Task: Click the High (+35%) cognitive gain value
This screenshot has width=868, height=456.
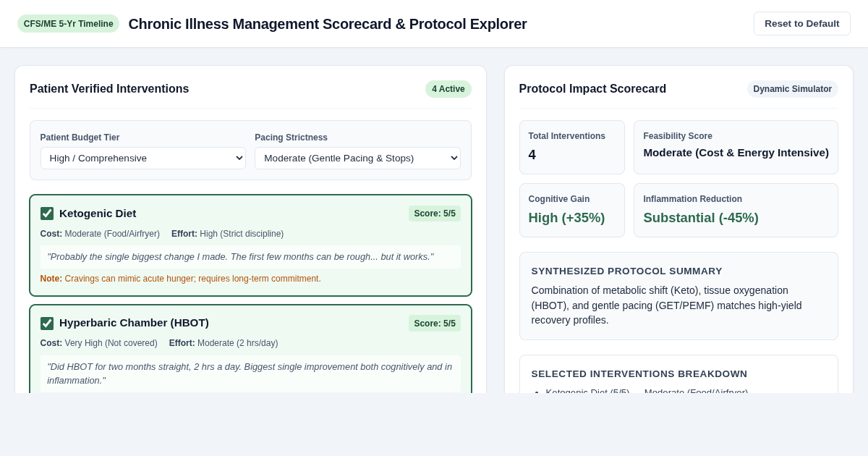Action: [x=566, y=218]
